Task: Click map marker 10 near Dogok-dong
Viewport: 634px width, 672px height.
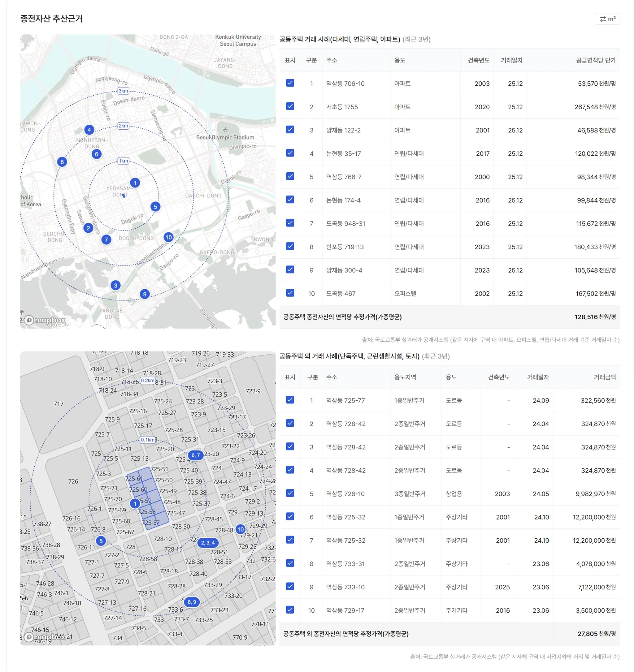Action: point(168,237)
